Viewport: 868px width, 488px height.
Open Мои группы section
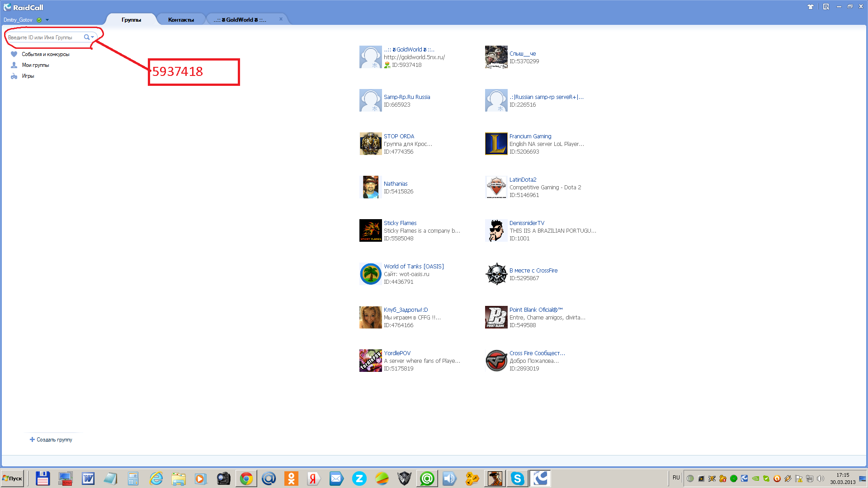(x=35, y=65)
